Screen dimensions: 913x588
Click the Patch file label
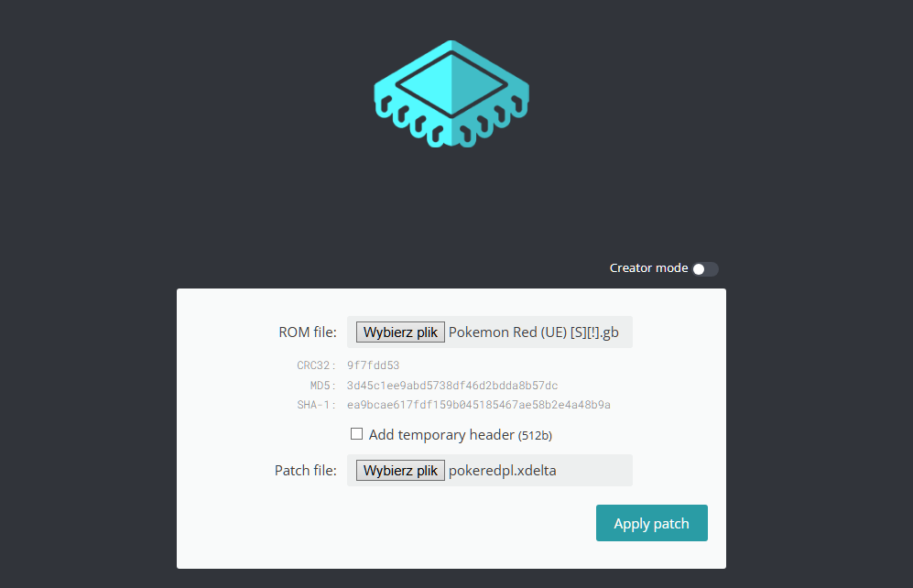tap(306, 471)
